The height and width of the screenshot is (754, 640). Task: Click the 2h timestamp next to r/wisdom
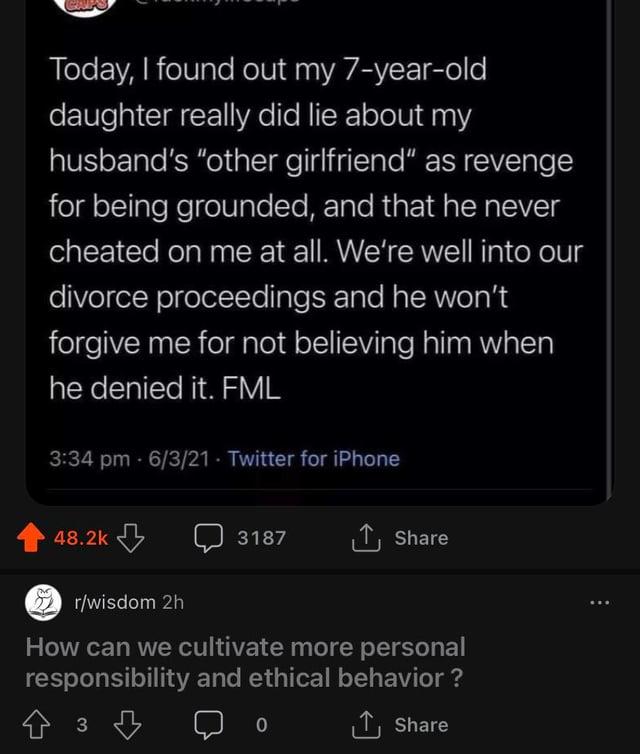click(x=173, y=602)
